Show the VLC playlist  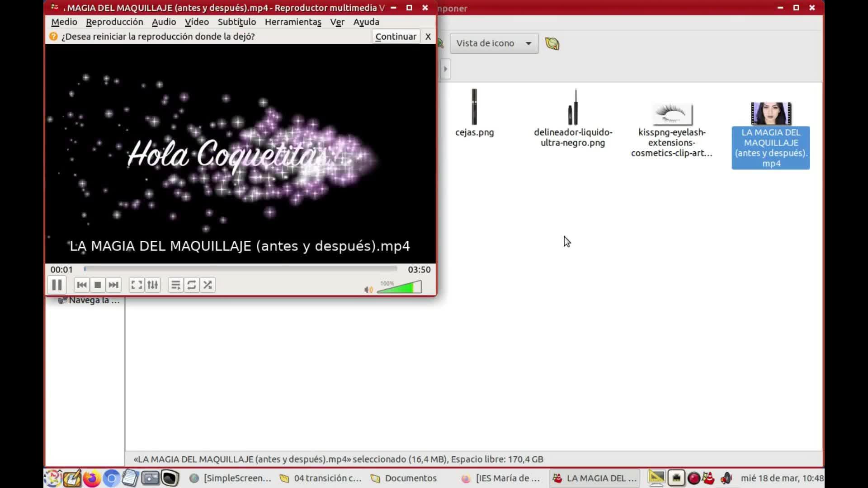tap(175, 285)
